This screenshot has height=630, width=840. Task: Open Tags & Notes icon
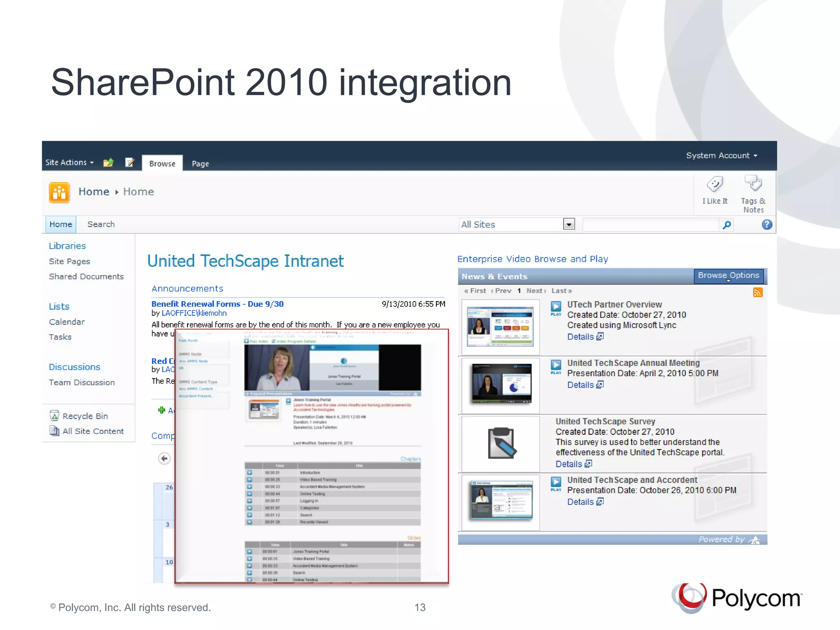tap(753, 183)
